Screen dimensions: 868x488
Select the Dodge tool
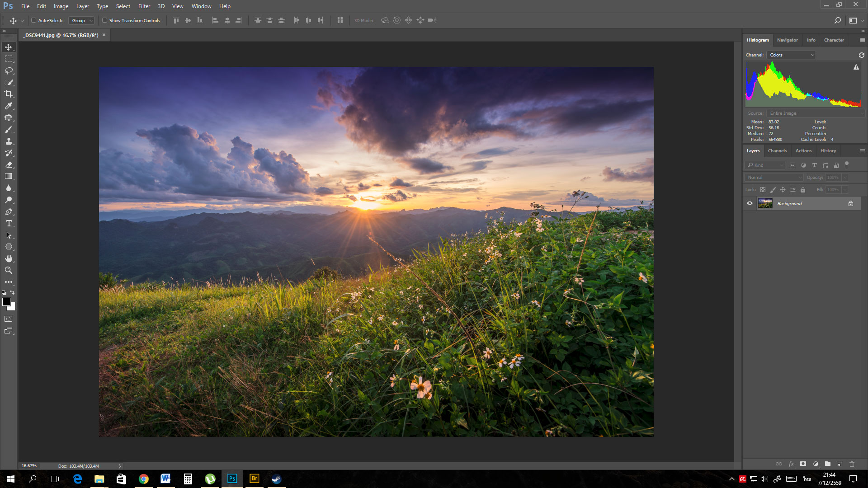(9, 200)
